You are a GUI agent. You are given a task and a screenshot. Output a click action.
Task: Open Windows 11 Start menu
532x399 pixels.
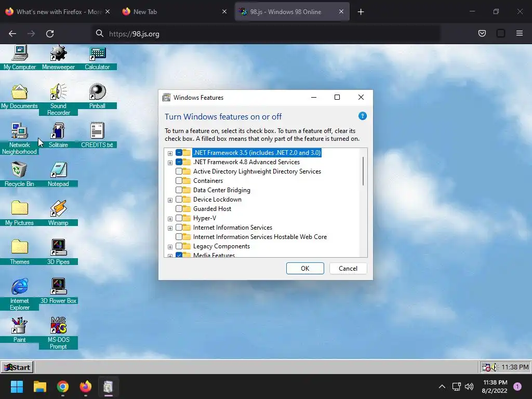[17, 387]
